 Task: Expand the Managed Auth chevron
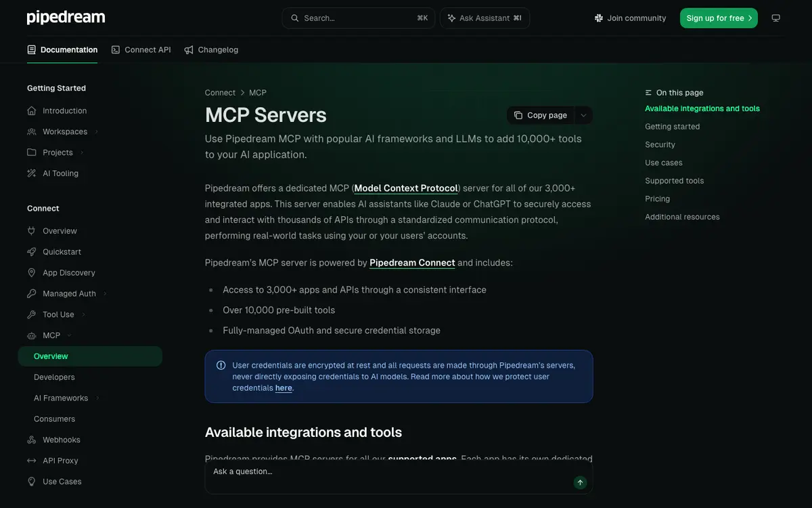click(105, 293)
